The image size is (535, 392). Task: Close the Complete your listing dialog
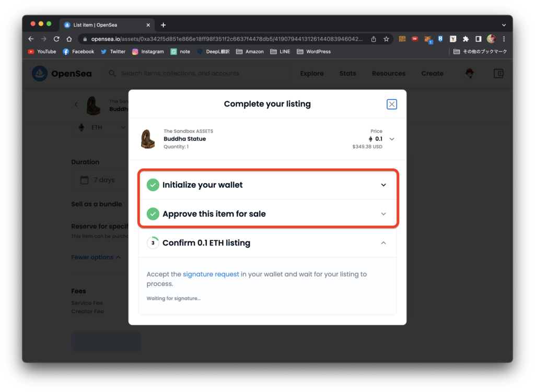(392, 104)
